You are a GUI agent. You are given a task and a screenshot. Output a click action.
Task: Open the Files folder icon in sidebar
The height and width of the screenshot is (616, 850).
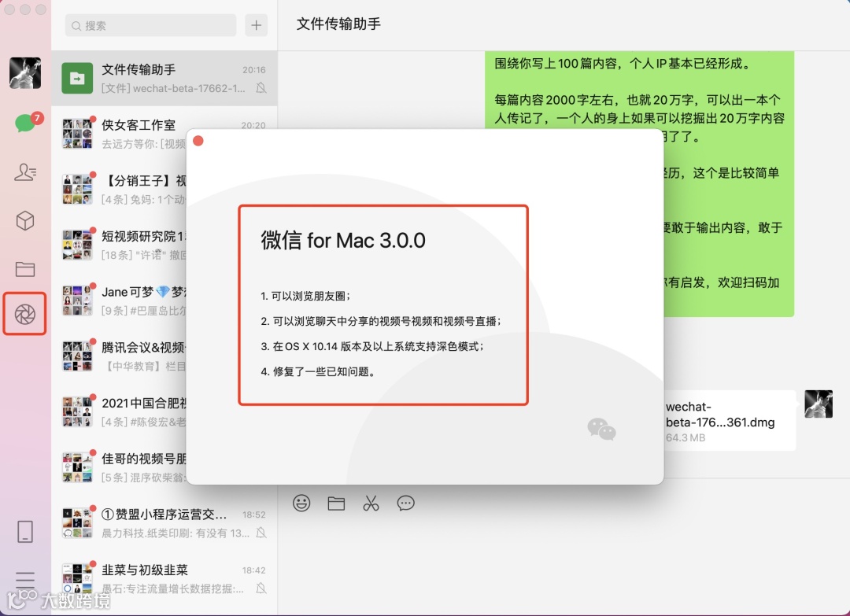coord(25,269)
